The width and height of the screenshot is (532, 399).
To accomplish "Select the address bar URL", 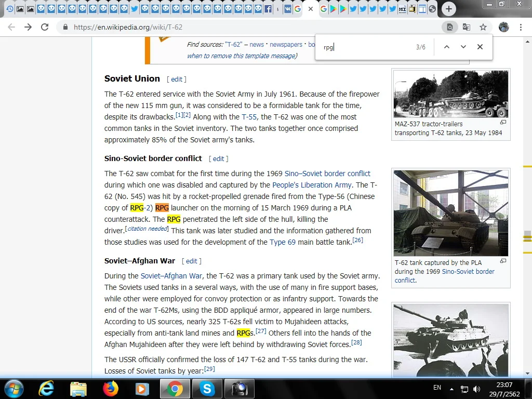I will point(128,27).
